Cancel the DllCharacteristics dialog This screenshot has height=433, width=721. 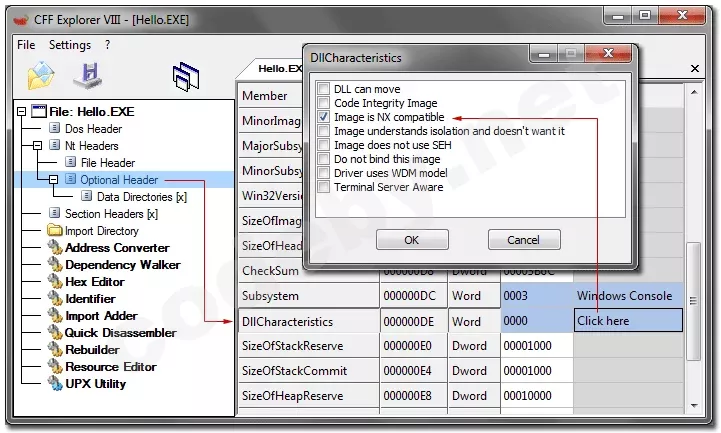point(524,239)
